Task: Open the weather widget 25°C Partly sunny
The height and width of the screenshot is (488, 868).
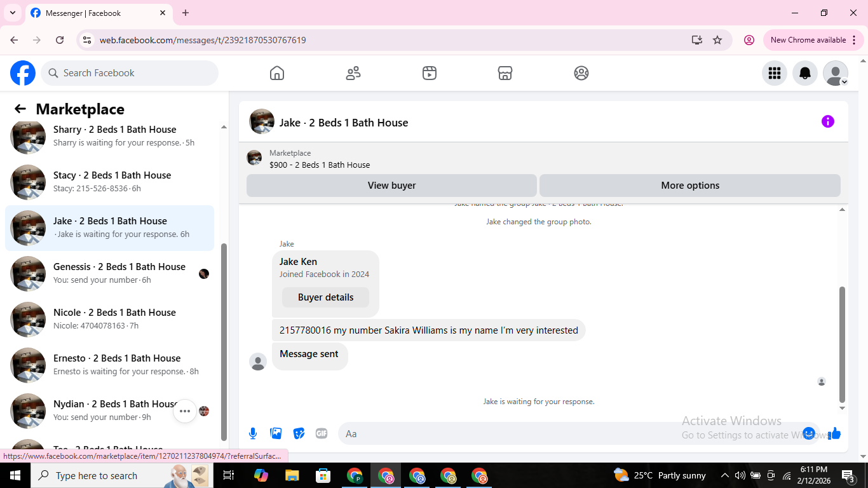Action: pyautogui.click(x=660, y=475)
